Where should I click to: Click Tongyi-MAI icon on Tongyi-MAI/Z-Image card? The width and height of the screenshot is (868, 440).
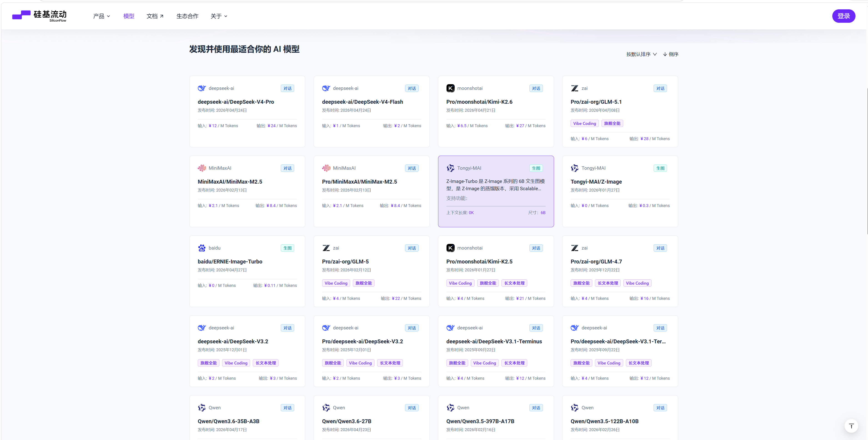coord(574,168)
